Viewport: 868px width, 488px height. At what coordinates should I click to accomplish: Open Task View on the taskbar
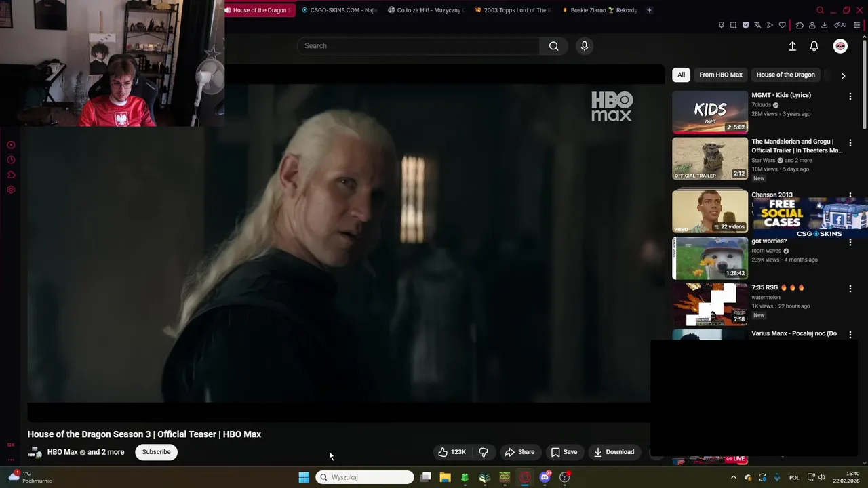click(425, 477)
